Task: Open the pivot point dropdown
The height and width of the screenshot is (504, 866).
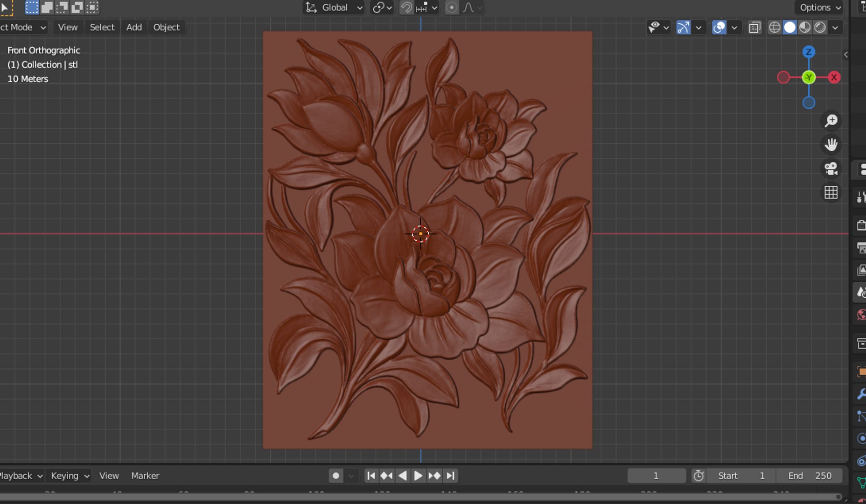Action: 382,7
